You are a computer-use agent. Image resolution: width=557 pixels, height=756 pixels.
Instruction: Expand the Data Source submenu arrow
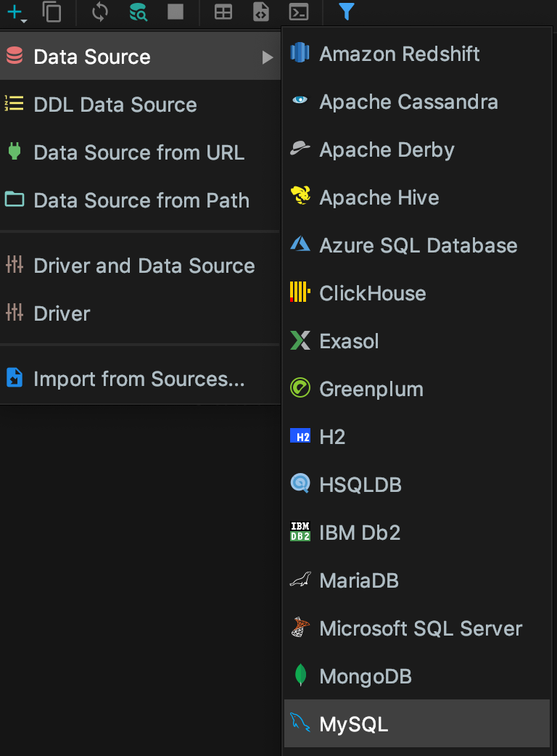pos(267,57)
